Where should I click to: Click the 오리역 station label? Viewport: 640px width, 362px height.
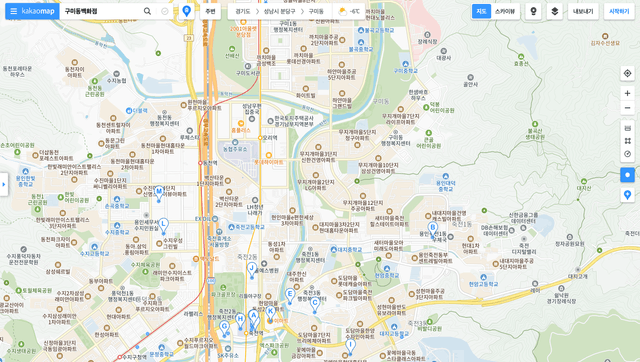click(270, 138)
